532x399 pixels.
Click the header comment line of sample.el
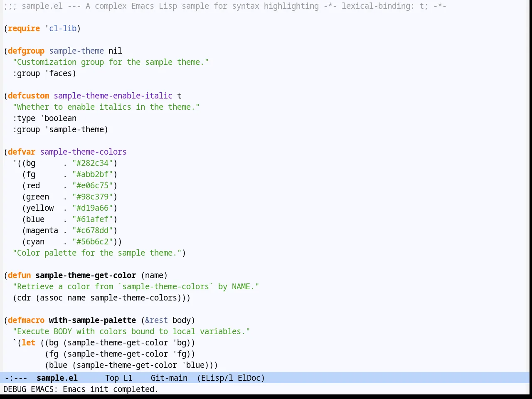(225, 6)
